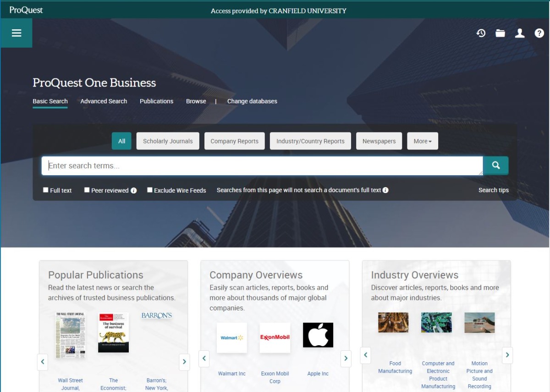This screenshot has width=550, height=392.
Task: Check Exclude Wire Feeds
Action: (149, 189)
